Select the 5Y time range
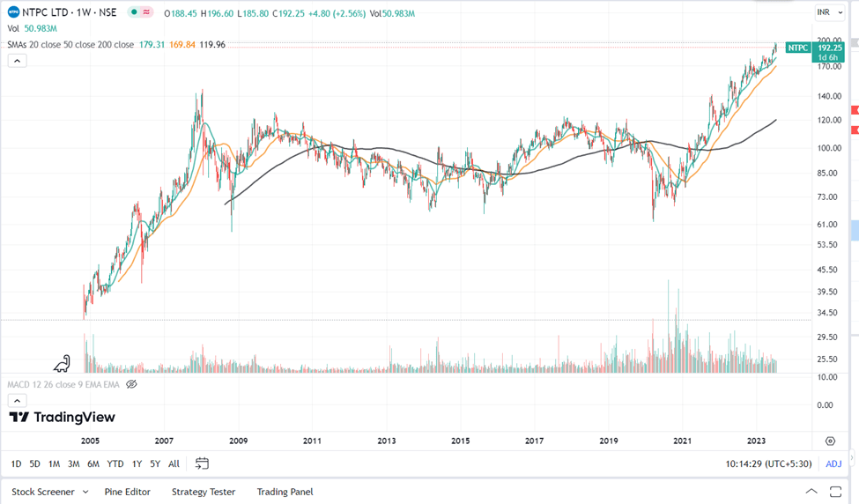This screenshot has height=504, width=859. 154,463
